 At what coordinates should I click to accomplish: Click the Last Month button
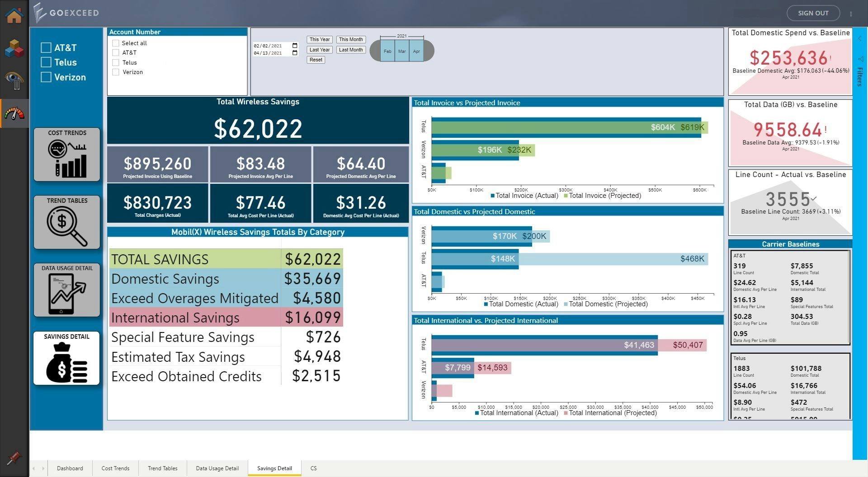click(x=351, y=50)
